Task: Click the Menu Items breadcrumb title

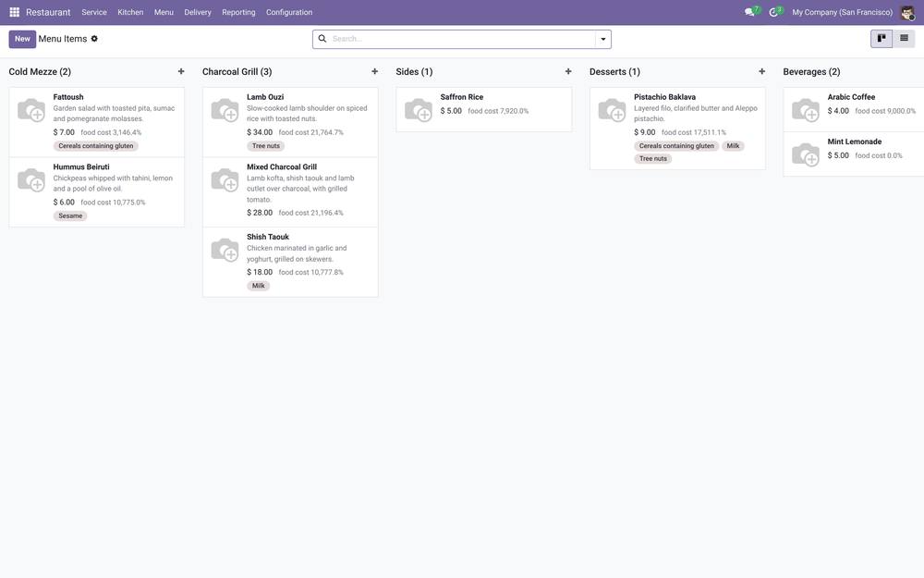Action: click(63, 39)
